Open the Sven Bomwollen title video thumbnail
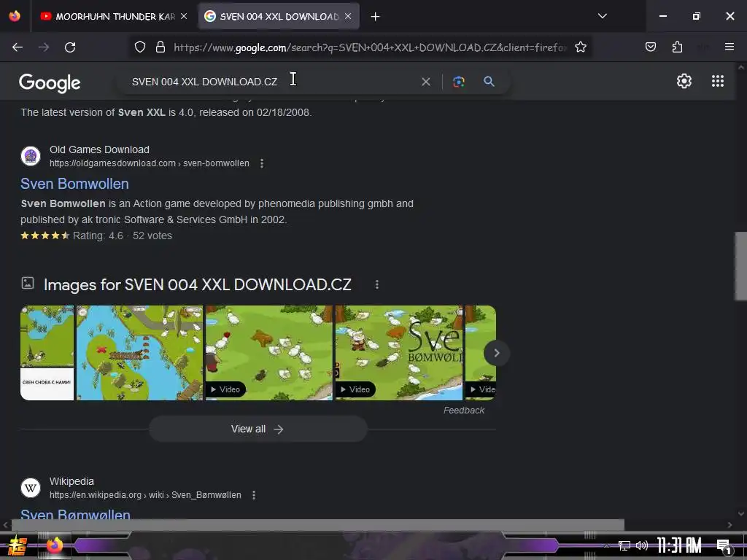Viewport: 747px width, 560px height. (399, 353)
